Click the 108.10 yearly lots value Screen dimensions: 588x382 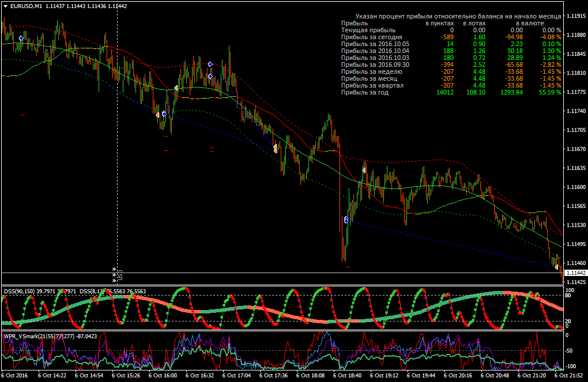pyautogui.click(x=476, y=92)
